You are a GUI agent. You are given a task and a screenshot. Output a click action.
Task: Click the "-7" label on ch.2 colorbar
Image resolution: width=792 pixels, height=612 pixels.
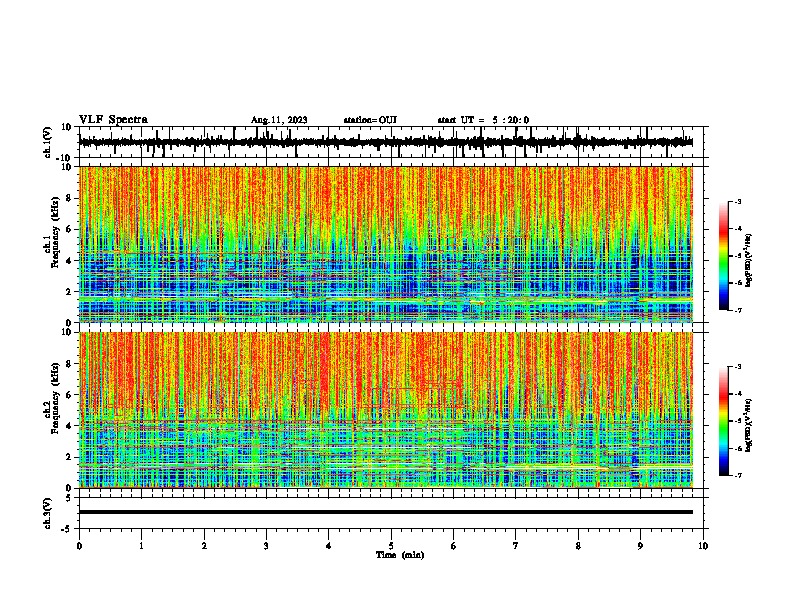(738, 475)
